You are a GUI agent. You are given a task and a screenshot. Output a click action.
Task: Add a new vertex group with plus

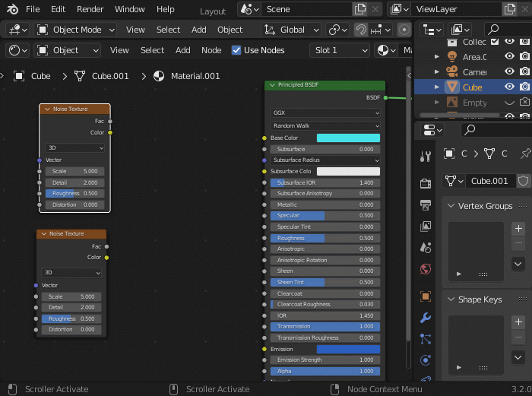pyautogui.click(x=518, y=229)
